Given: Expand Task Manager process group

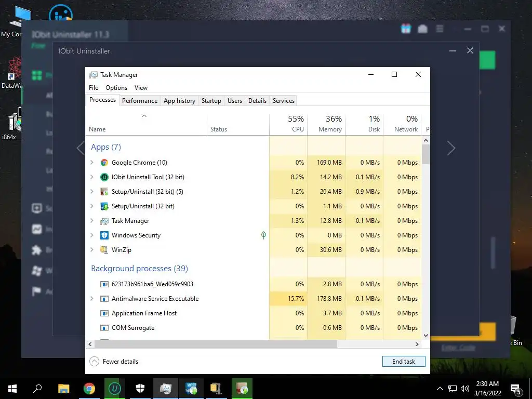Looking at the screenshot, I should (x=92, y=221).
